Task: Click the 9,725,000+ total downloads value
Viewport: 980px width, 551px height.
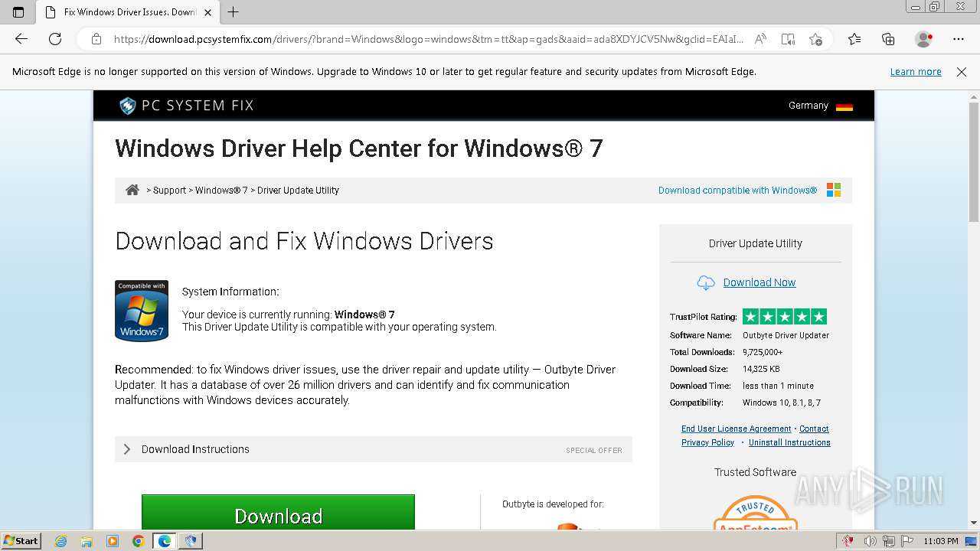Action: pos(763,352)
